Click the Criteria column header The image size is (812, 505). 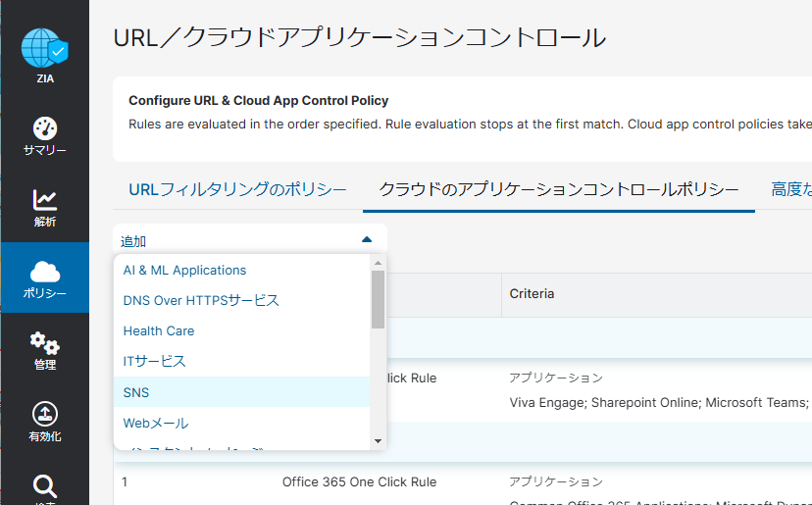click(x=532, y=293)
